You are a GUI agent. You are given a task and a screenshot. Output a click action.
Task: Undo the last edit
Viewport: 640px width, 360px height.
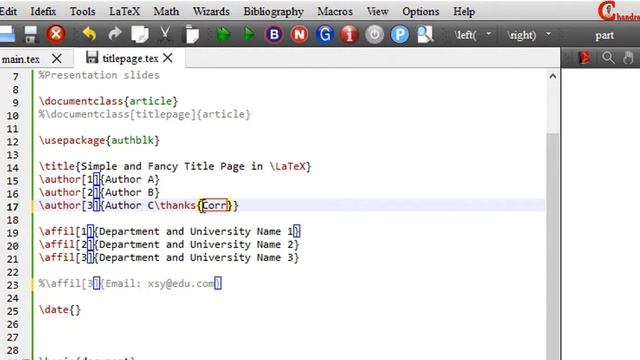89,34
